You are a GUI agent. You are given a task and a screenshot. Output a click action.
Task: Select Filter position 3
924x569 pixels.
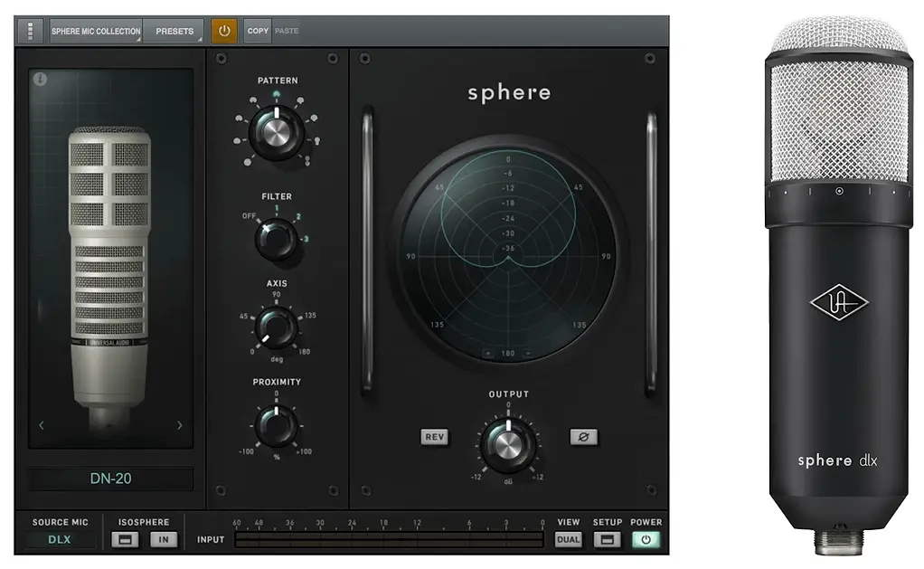click(306, 239)
